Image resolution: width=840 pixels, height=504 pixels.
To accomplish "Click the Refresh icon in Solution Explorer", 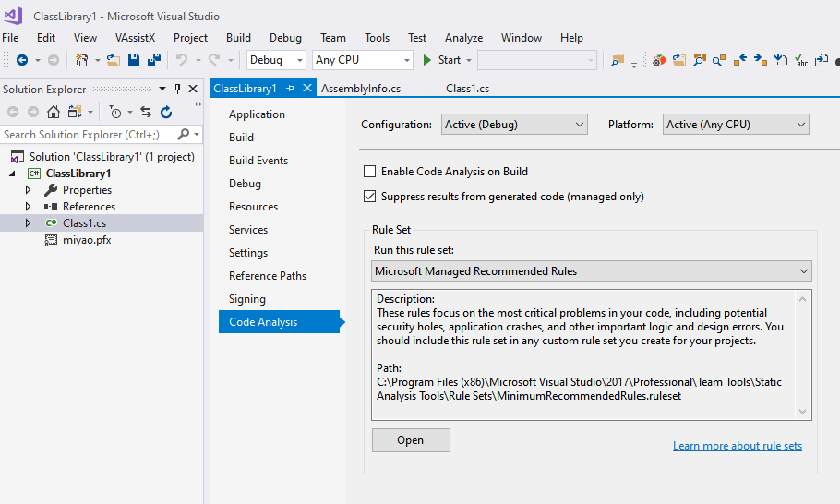I will 166,112.
